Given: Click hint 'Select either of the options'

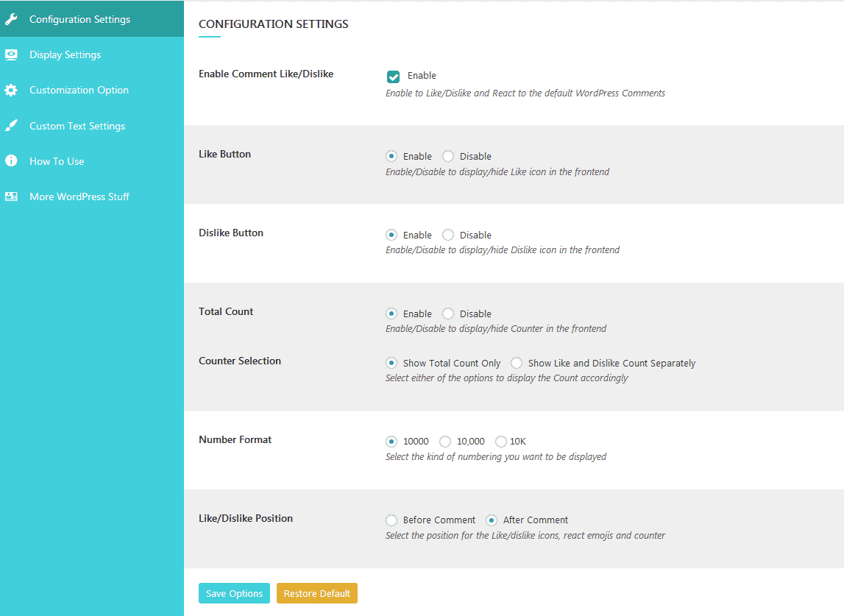Looking at the screenshot, I should [506, 378].
